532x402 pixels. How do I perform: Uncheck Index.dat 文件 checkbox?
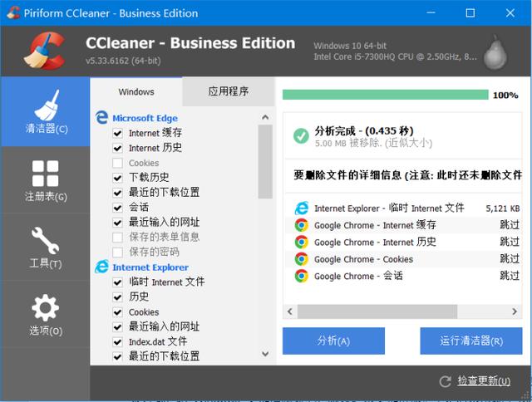click(117, 341)
